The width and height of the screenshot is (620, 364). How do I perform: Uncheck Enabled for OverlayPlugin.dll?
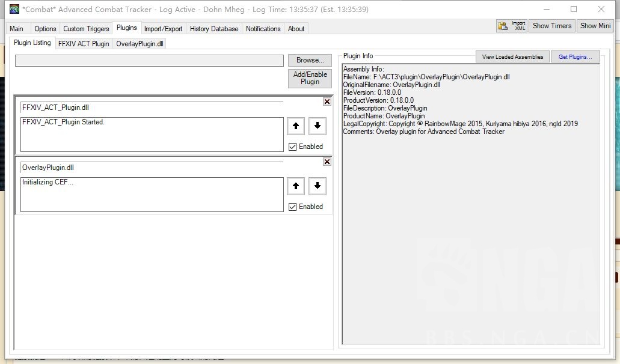tap(292, 207)
